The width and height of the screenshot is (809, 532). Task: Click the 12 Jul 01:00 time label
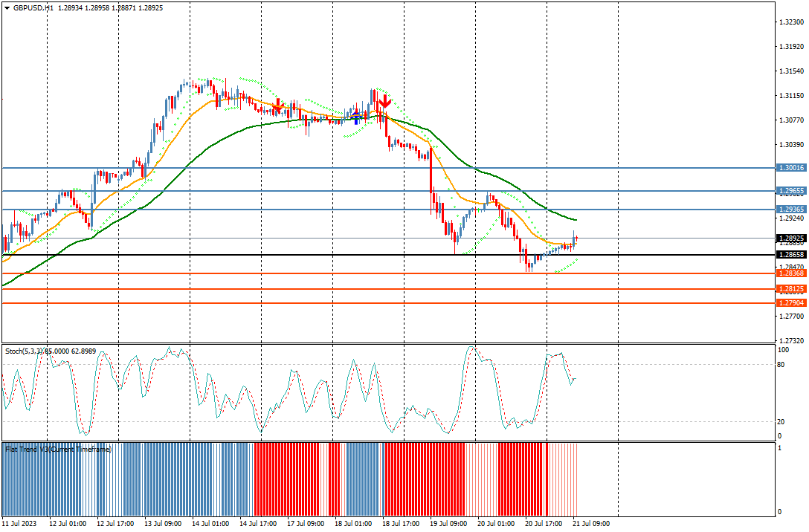click(68, 524)
